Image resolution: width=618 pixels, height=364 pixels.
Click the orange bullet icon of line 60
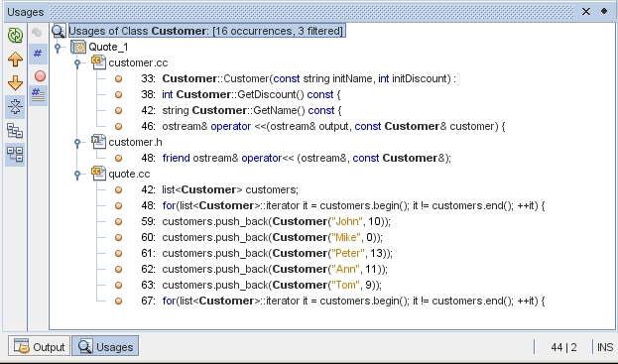tap(118, 238)
